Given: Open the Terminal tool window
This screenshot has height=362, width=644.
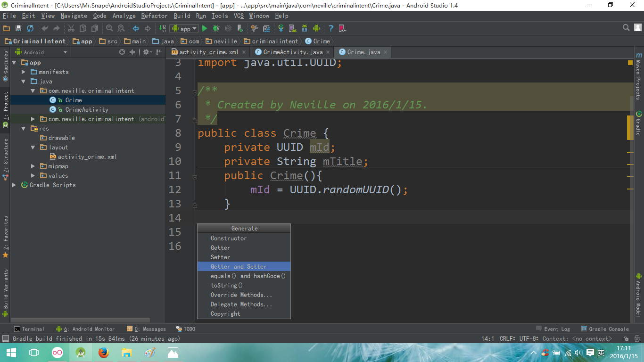Looking at the screenshot, I should [x=29, y=329].
